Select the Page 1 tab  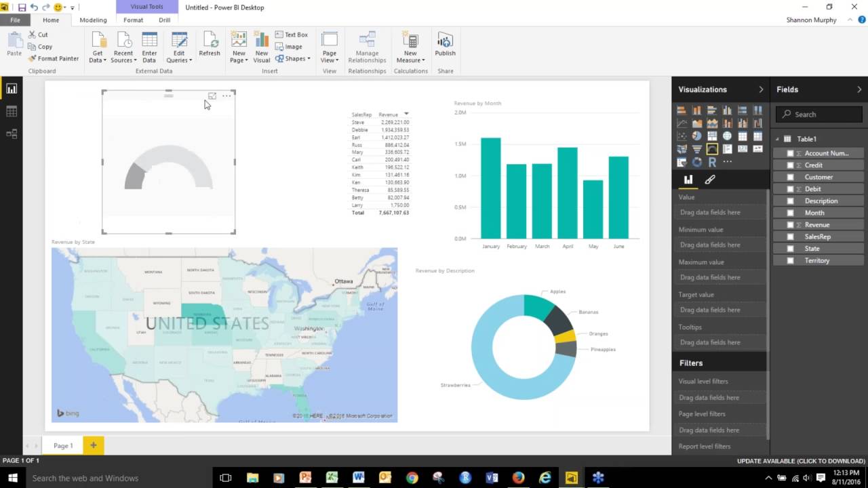(x=63, y=445)
